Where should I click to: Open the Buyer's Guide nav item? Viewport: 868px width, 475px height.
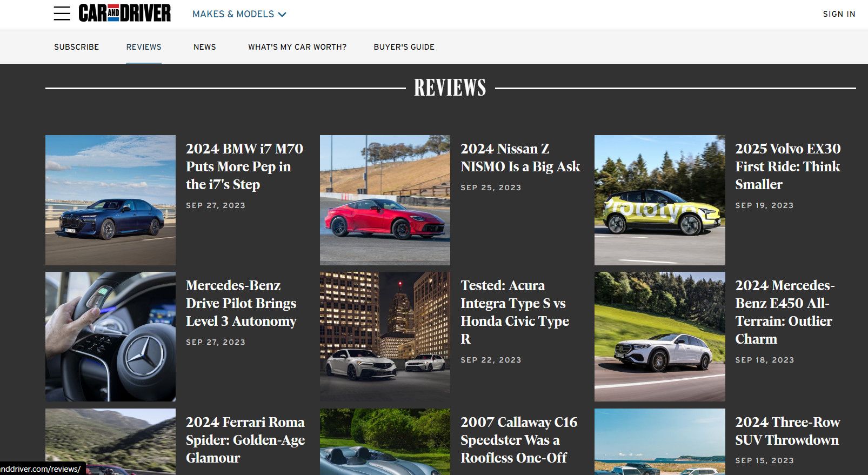404,47
